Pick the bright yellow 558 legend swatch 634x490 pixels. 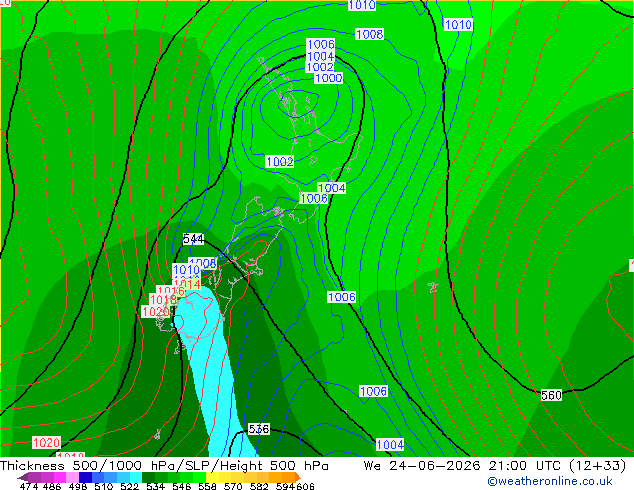pyautogui.click(x=212, y=477)
